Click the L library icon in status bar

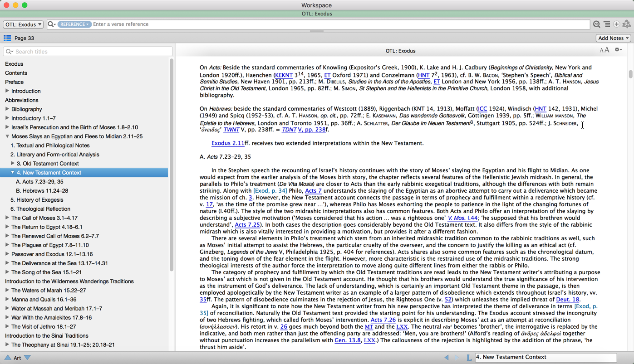pos(469,358)
